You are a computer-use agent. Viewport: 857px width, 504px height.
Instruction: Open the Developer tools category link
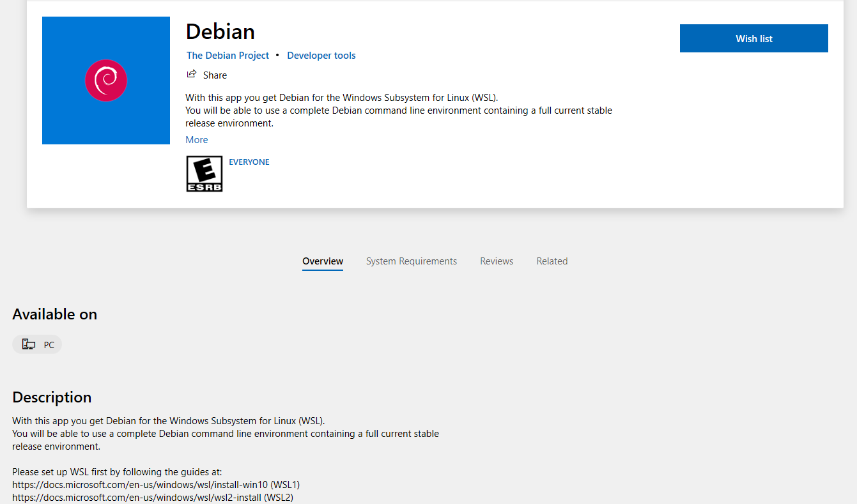pos(321,56)
